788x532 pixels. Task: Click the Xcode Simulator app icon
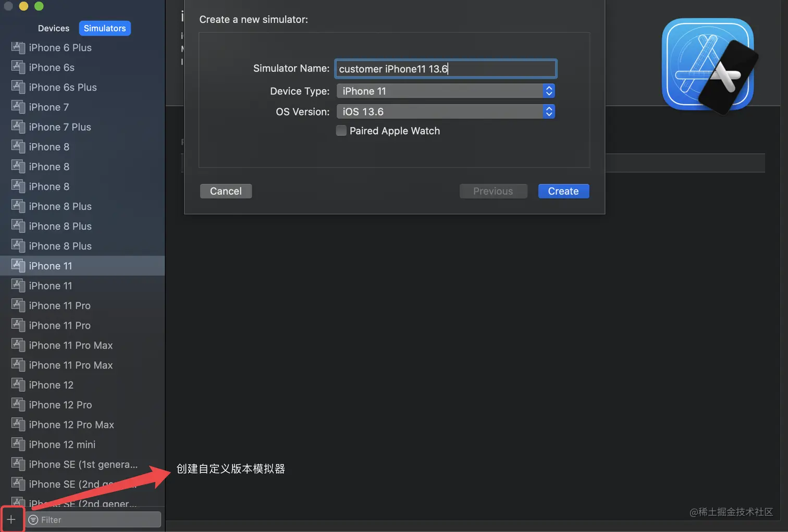click(709, 66)
